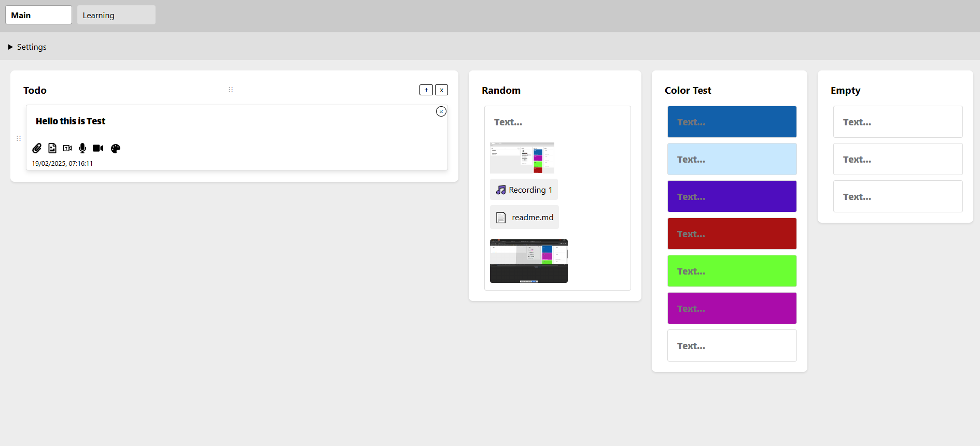Open the readme.md file attachment
This screenshot has width=980, height=446.
pyautogui.click(x=524, y=218)
